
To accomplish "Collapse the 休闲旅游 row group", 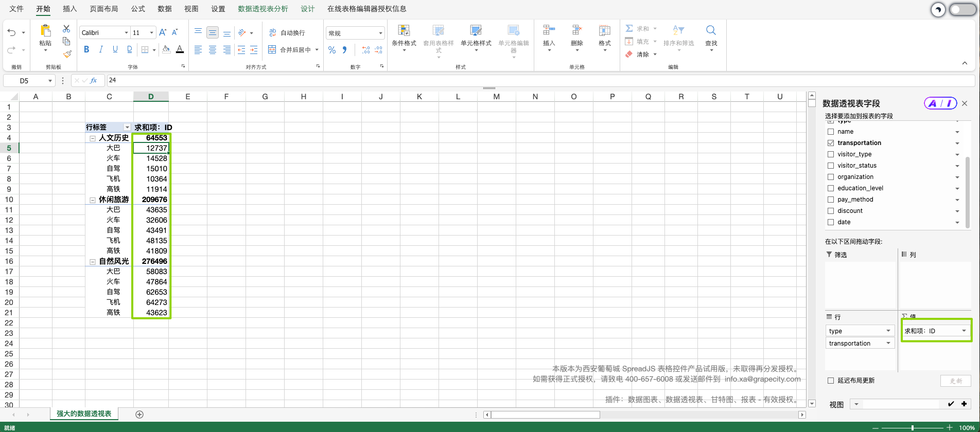I will coord(93,200).
